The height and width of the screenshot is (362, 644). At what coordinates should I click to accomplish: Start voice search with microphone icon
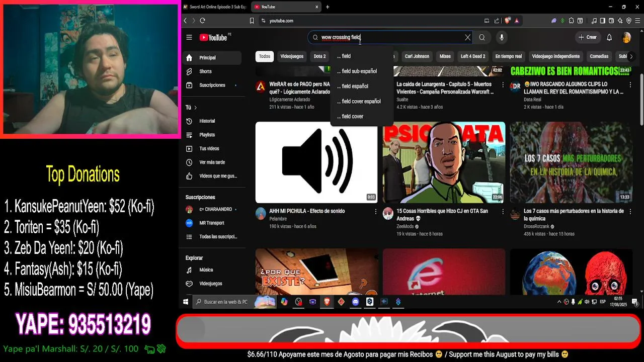pos(502,37)
